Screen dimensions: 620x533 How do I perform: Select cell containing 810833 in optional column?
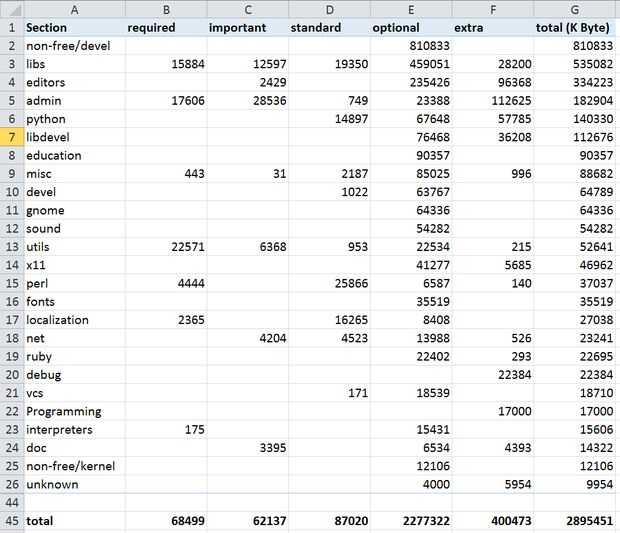coord(411,46)
